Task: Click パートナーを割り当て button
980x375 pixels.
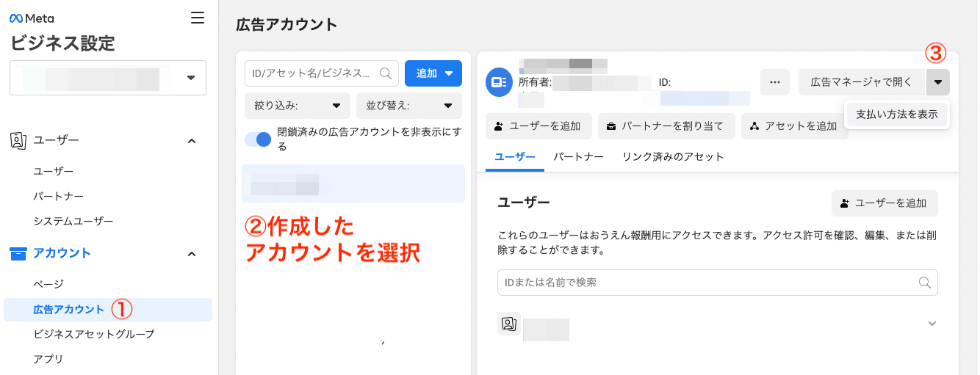Action: pyautogui.click(x=666, y=126)
